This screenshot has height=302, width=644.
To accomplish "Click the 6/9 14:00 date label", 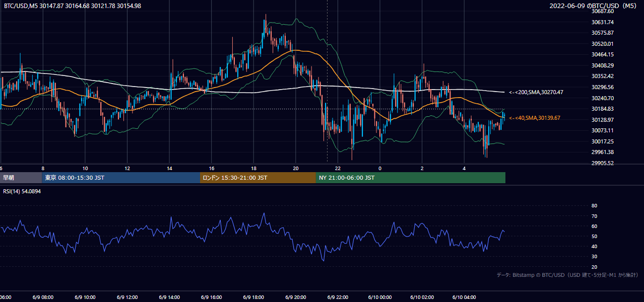I will 169,297.
